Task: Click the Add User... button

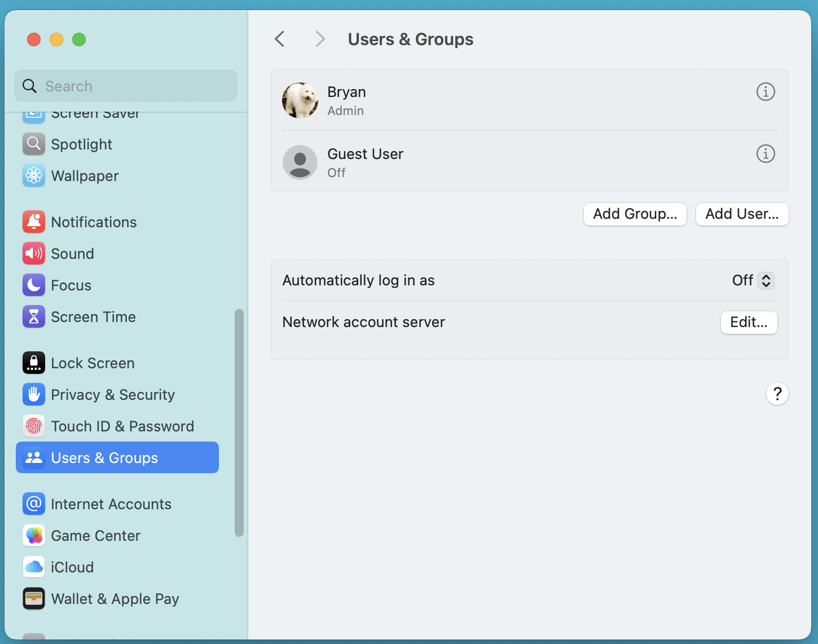Action: [x=742, y=214]
